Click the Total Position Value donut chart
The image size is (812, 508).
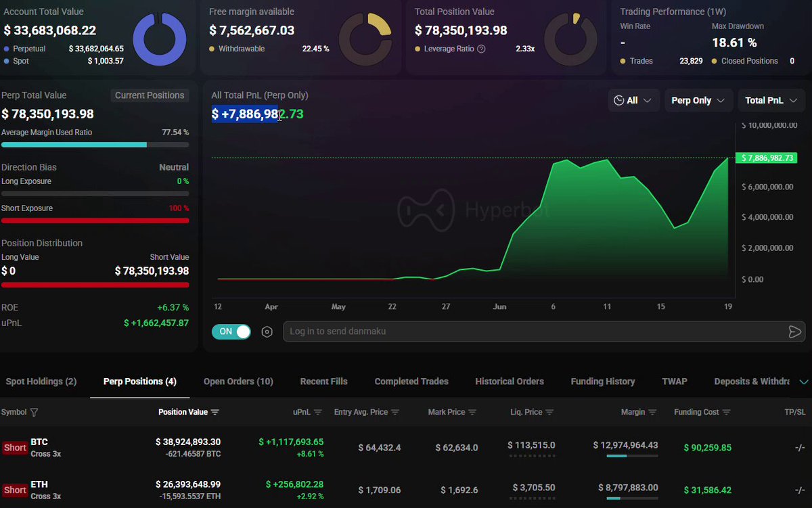click(x=570, y=39)
